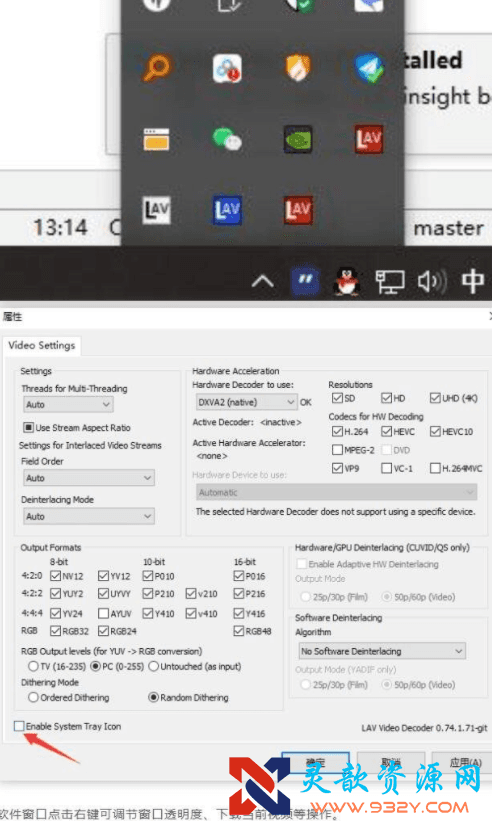Open Threads for Multi-Threading dropdown

pos(68,404)
